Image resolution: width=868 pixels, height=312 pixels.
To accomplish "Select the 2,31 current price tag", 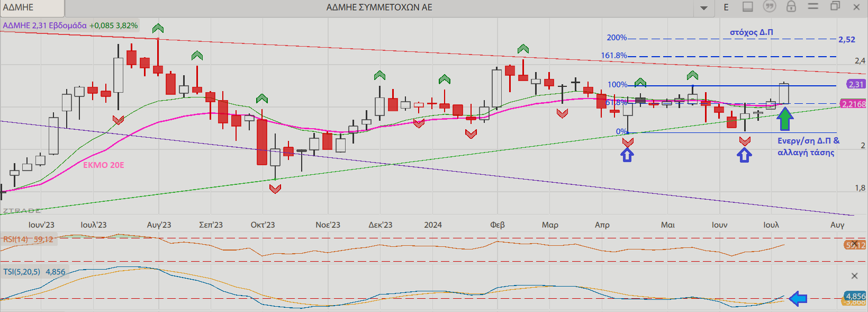I will 856,84.
